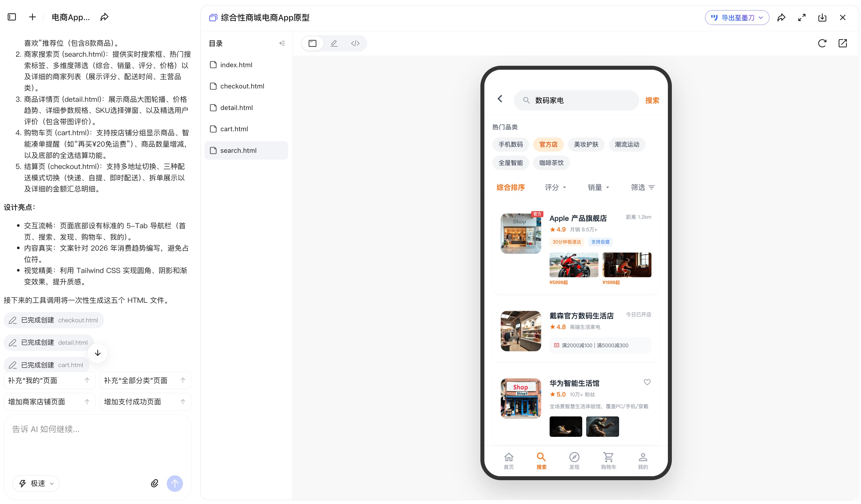Select the 潮流运动 category chip

(627, 145)
